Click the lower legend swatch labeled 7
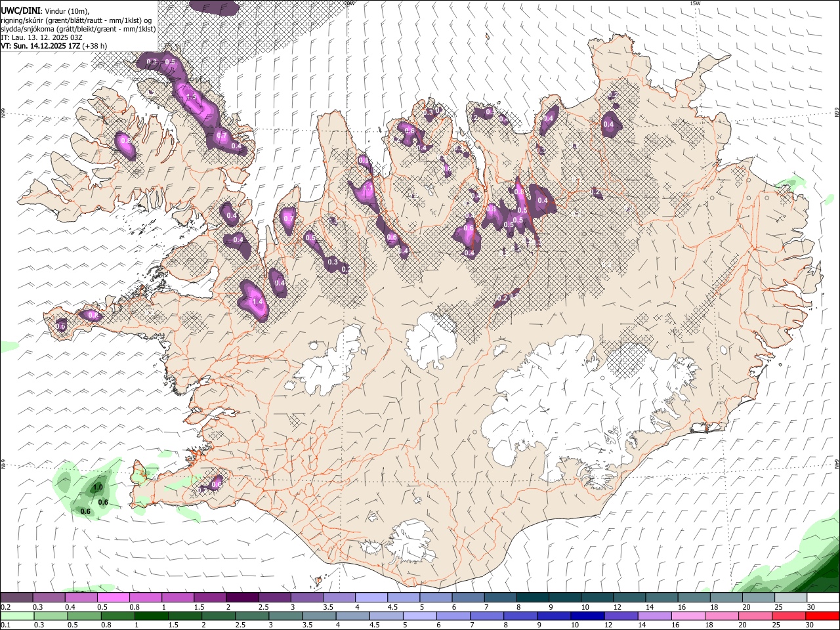The height and width of the screenshot is (630, 840). coord(487,616)
